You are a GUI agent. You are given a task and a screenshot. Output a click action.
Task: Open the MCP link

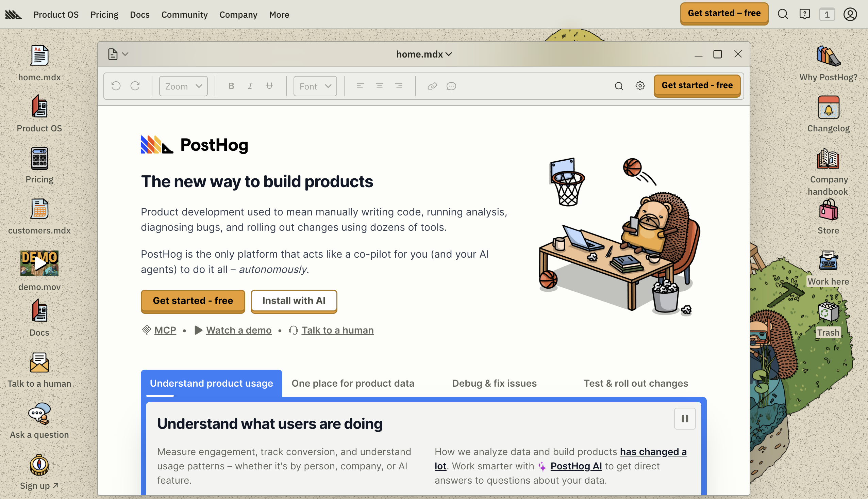pos(165,330)
